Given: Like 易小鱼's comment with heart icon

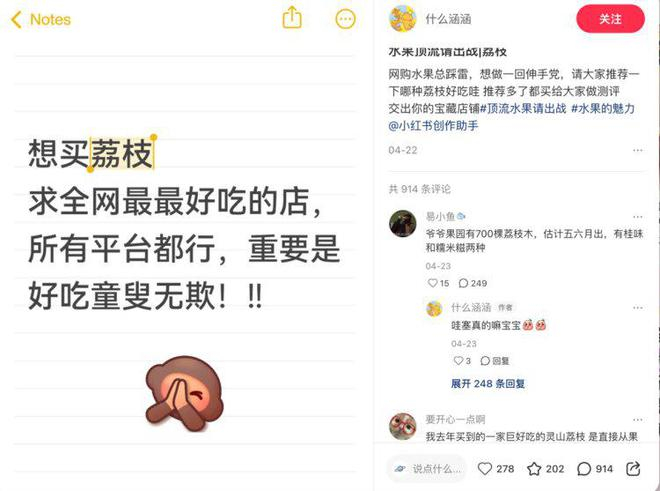Looking at the screenshot, I should pyautogui.click(x=432, y=283).
